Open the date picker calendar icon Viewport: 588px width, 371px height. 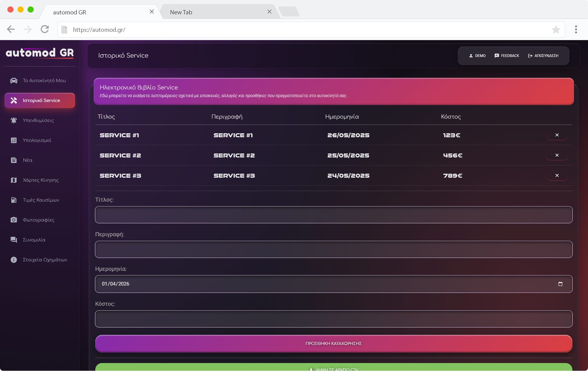click(560, 284)
